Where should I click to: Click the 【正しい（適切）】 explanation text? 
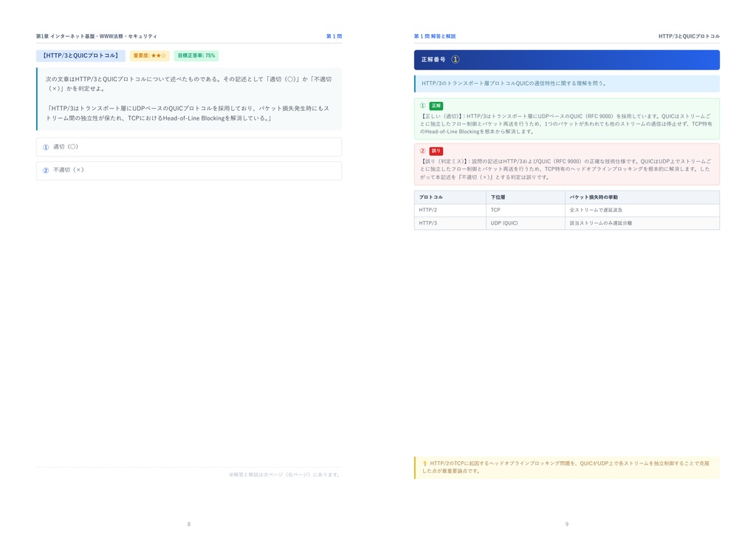click(566, 124)
